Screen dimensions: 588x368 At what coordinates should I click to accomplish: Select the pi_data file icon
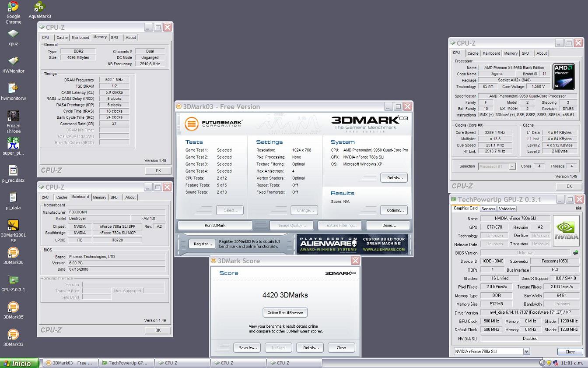(x=13, y=201)
